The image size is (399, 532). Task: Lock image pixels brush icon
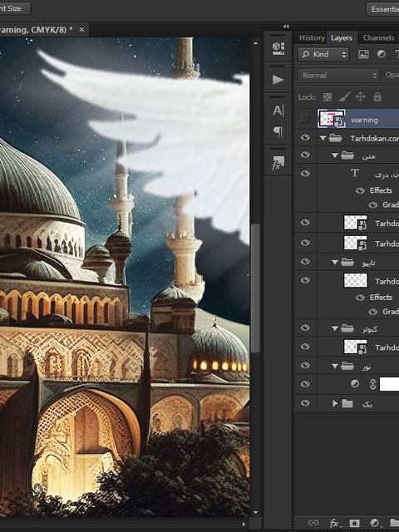click(344, 97)
